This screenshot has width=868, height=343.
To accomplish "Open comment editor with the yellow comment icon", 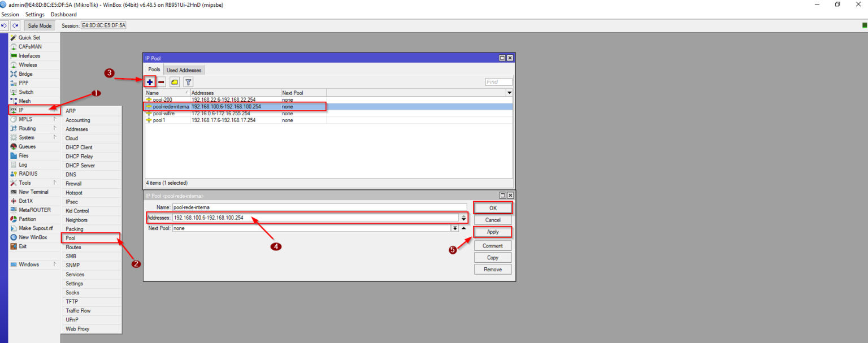I will pyautogui.click(x=174, y=81).
